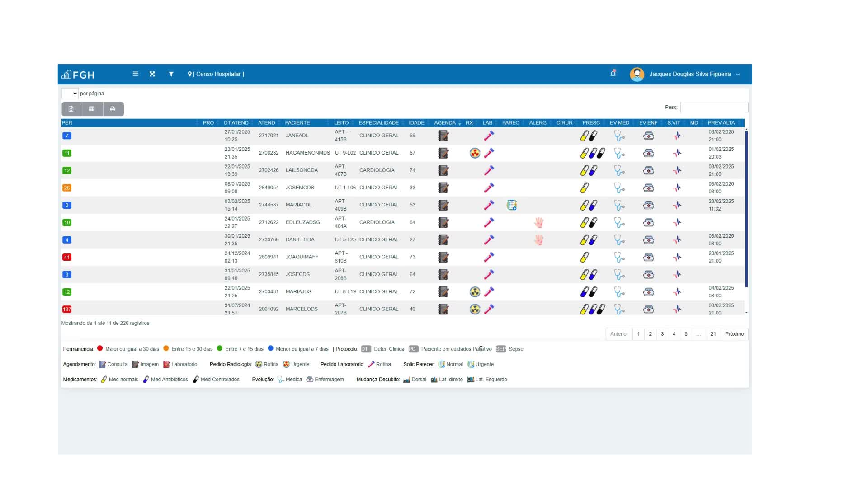This screenshot has width=868, height=488.
Task: Click the red permanência badge 187
Action: pyautogui.click(x=67, y=310)
